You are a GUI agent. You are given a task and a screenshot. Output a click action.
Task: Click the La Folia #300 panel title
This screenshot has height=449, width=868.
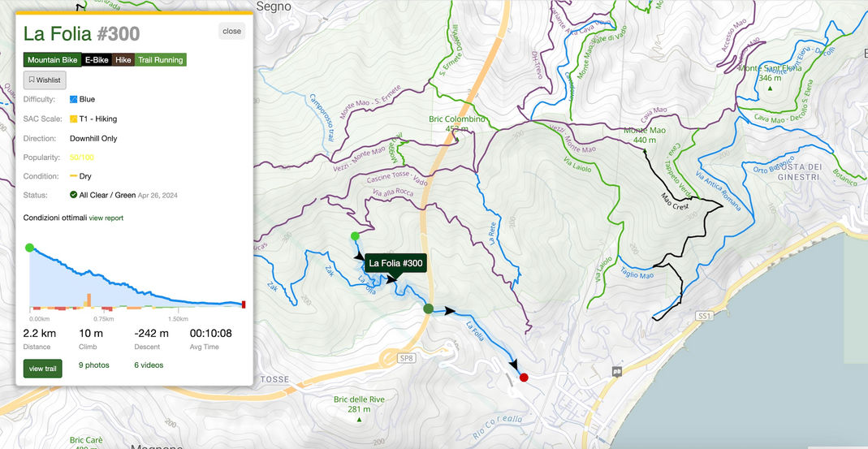81,34
